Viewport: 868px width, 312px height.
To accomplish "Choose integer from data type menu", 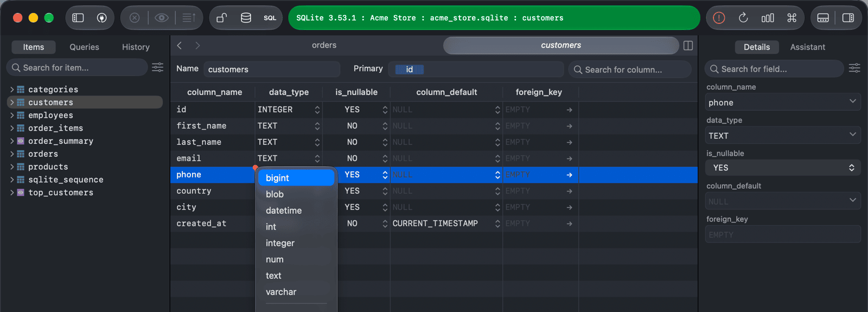I will (296, 243).
